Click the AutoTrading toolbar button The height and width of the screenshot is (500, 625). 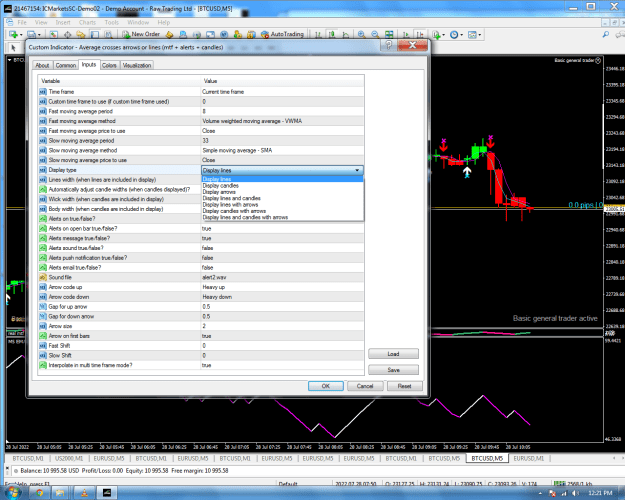tap(282, 34)
